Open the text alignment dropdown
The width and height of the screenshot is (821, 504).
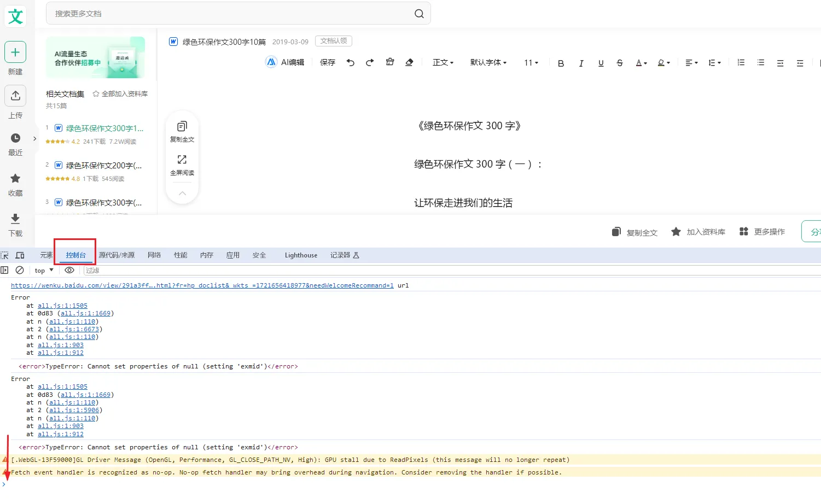(691, 63)
